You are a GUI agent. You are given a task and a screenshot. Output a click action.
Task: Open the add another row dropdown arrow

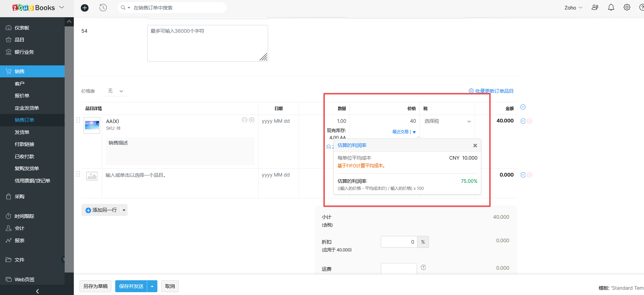(124, 210)
